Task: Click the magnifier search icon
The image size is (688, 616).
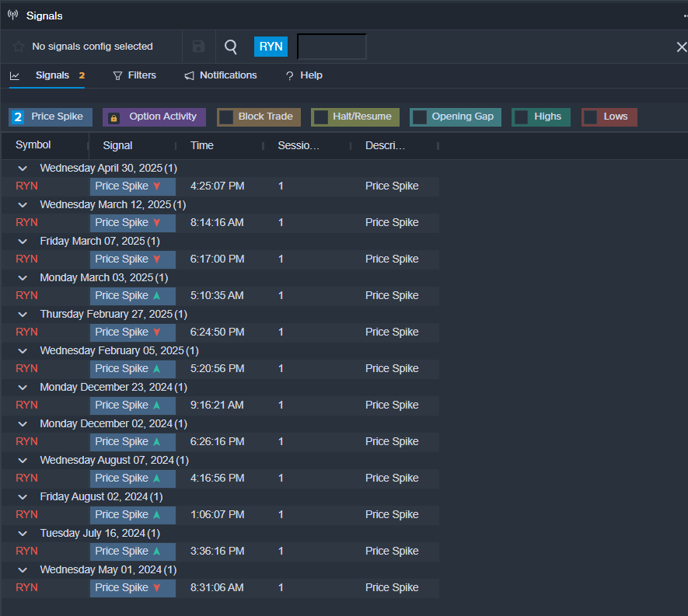Action: pyautogui.click(x=231, y=47)
